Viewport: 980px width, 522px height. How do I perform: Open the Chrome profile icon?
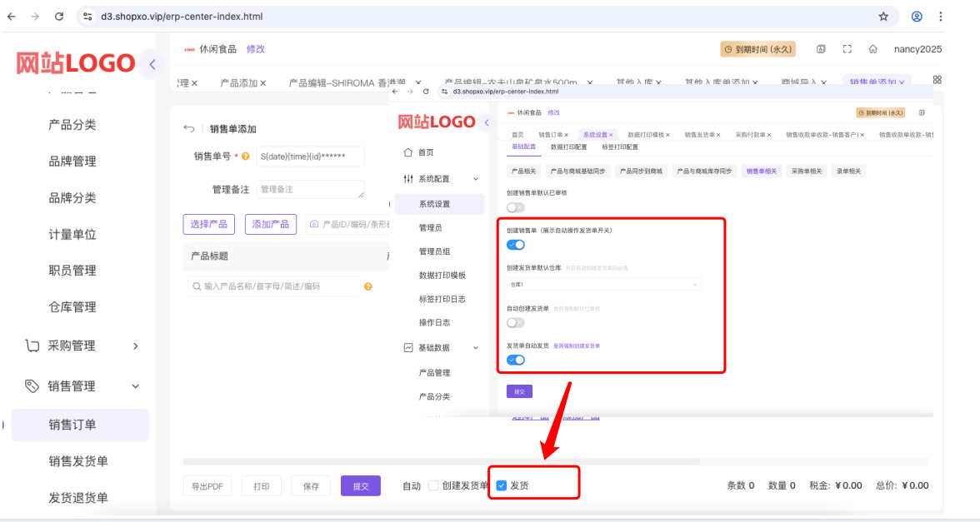pyautogui.click(x=917, y=17)
